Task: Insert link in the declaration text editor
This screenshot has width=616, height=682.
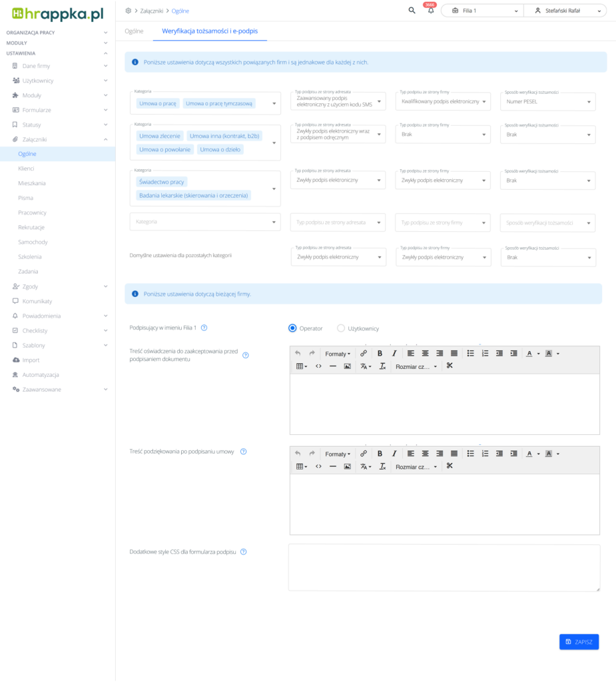Action: [x=364, y=353]
